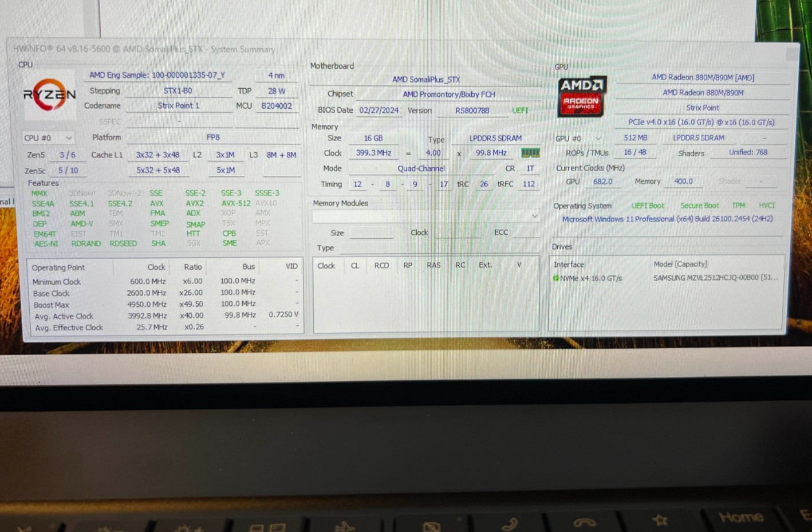Click the RCD column header in module timings

click(x=381, y=266)
